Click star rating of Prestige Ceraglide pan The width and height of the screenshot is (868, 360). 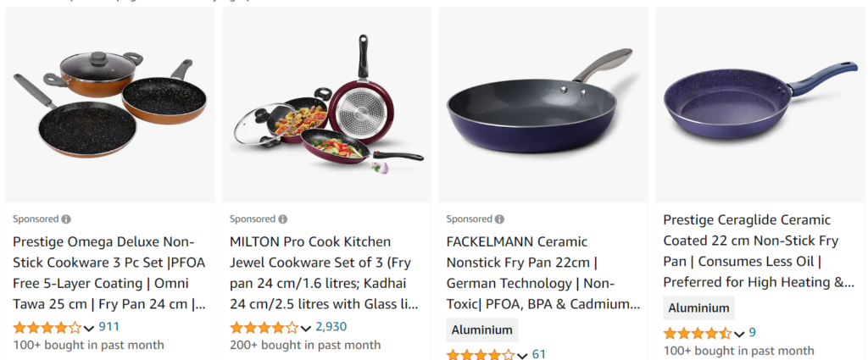[x=697, y=333]
